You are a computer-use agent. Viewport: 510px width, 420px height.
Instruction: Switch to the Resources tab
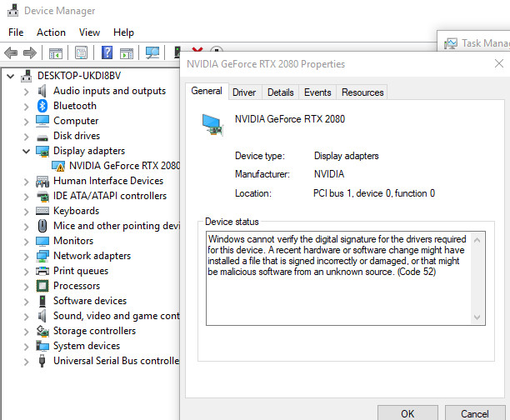point(362,92)
